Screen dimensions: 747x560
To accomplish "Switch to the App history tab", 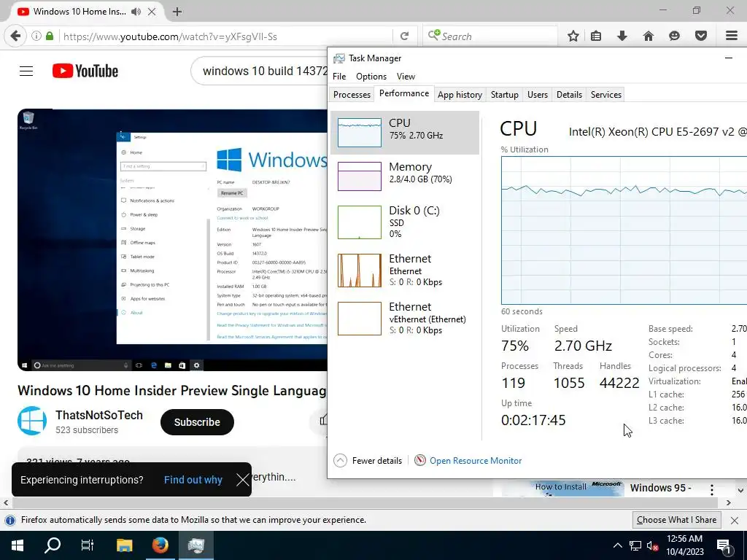I will tap(460, 94).
